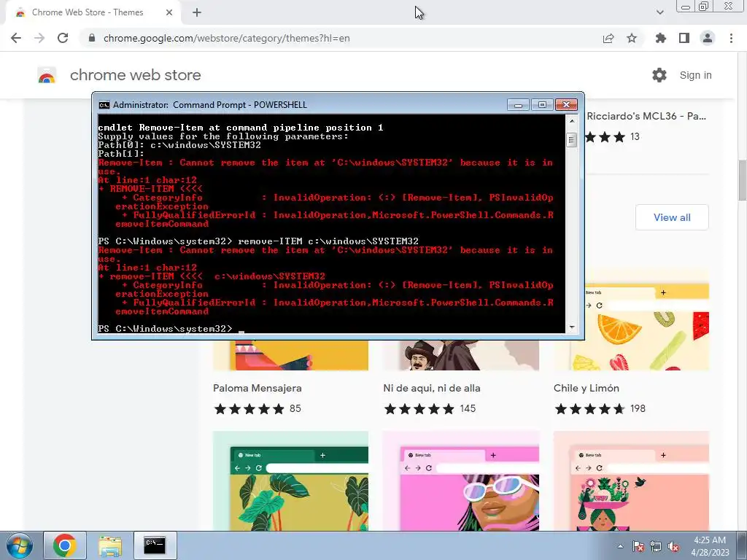The width and height of the screenshot is (747, 560).
Task: Click the View all button
Action: coord(672,217)
